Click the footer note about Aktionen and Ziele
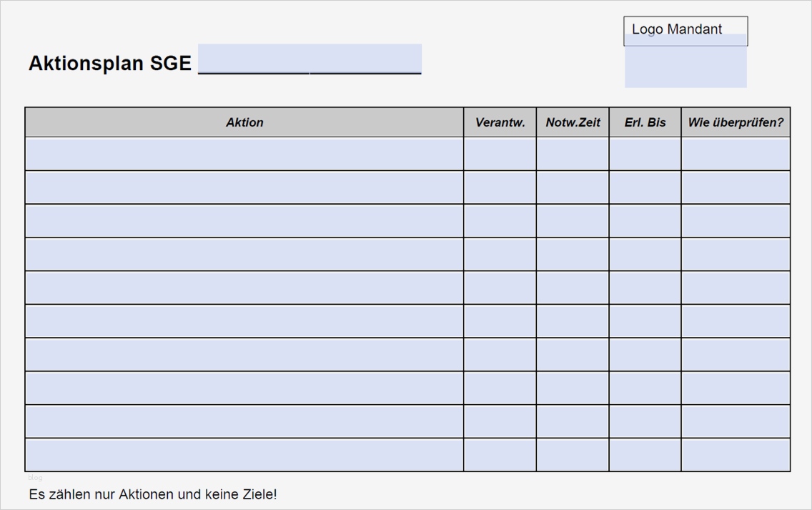This screenshot has height=510, width=812. click(x=152, y=494)
